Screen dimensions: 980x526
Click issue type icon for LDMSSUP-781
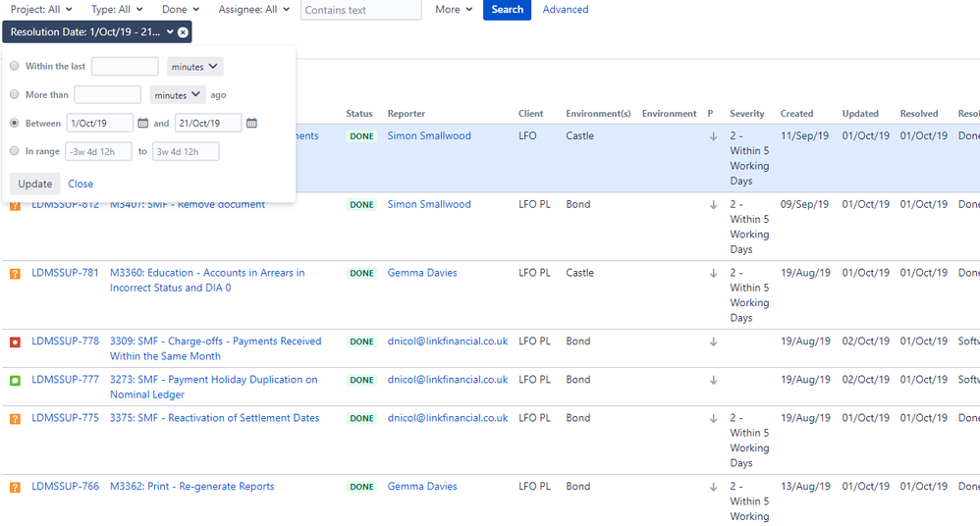coord(15,274)
